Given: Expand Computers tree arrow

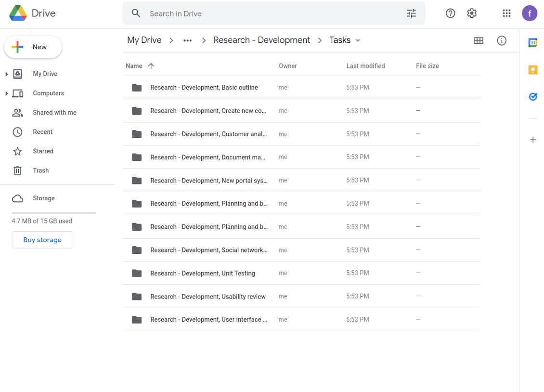Looking at the screenshot, I should point(7,93).
